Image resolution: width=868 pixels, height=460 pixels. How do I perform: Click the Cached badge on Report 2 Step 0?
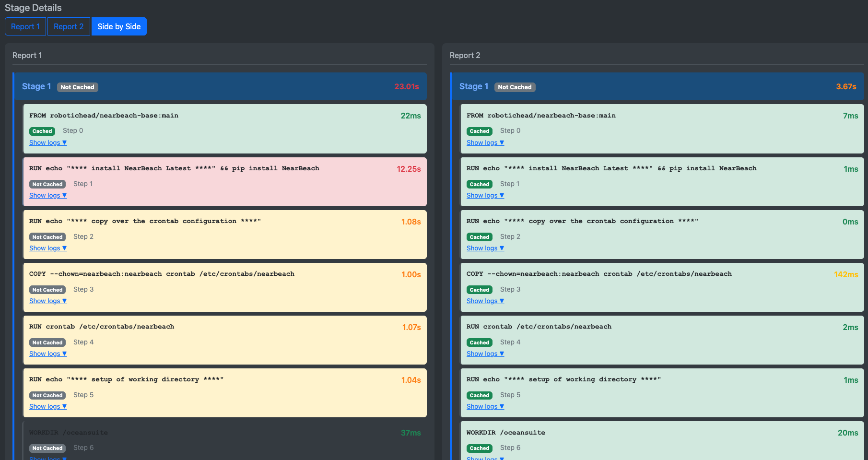click(x=480, y=131)
